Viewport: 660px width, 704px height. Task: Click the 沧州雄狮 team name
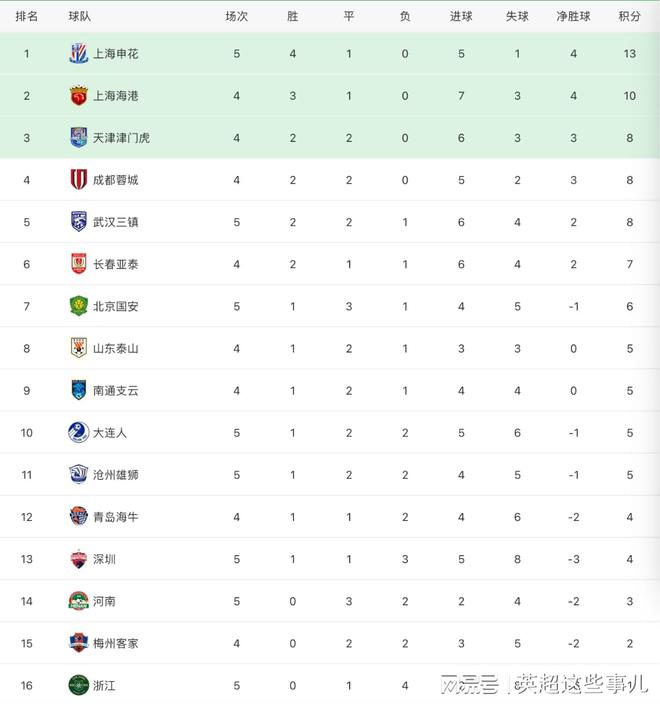pos(115,475)
